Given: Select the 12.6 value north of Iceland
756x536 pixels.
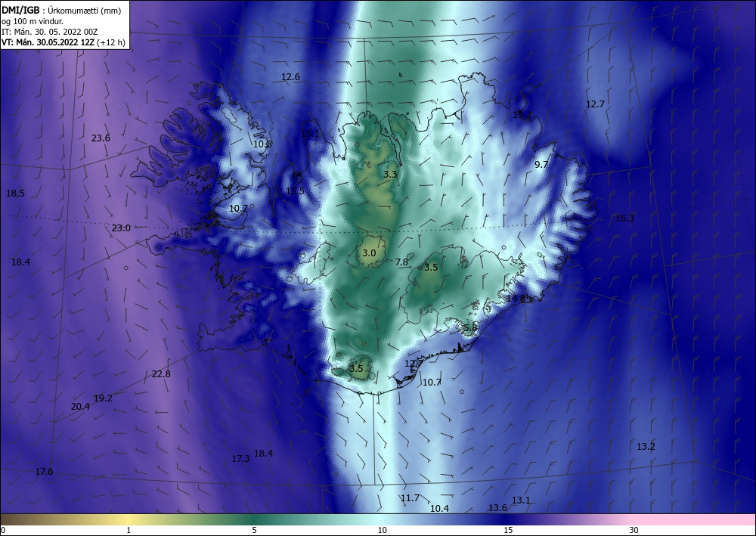Looking at the screenshot, I should click(x=291, y=77).
